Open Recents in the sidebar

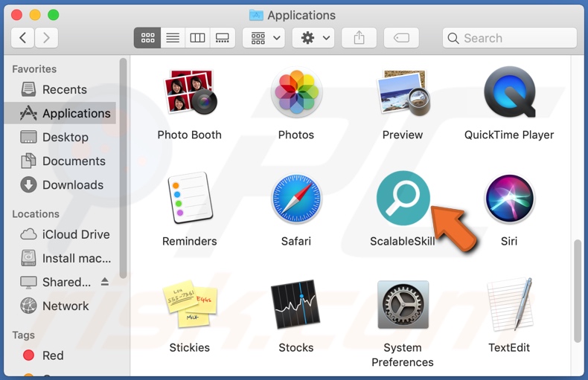(60, 89)
